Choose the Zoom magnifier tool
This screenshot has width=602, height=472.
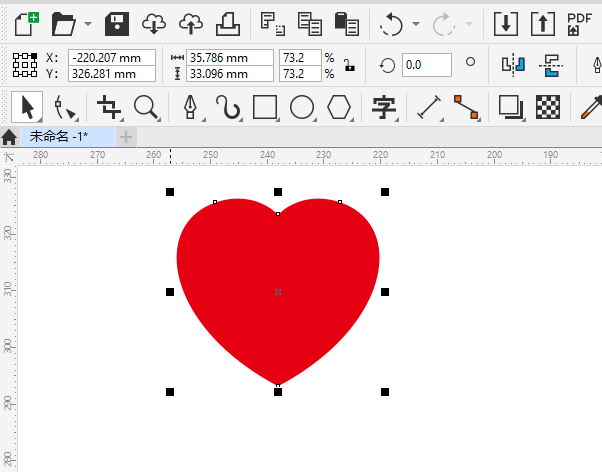(x=147, y=106)
